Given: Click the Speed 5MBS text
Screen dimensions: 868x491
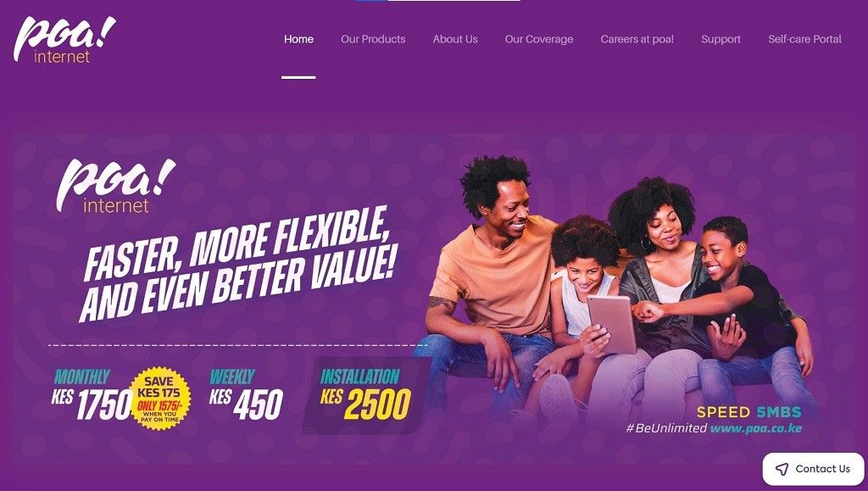Looking at the screenshot, I should click(x=749, y=412).
